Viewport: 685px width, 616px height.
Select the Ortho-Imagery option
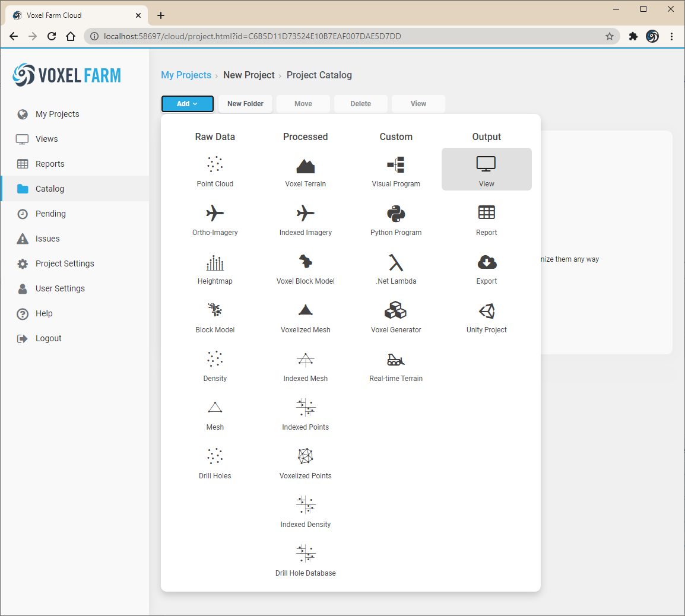click(215, 220)
